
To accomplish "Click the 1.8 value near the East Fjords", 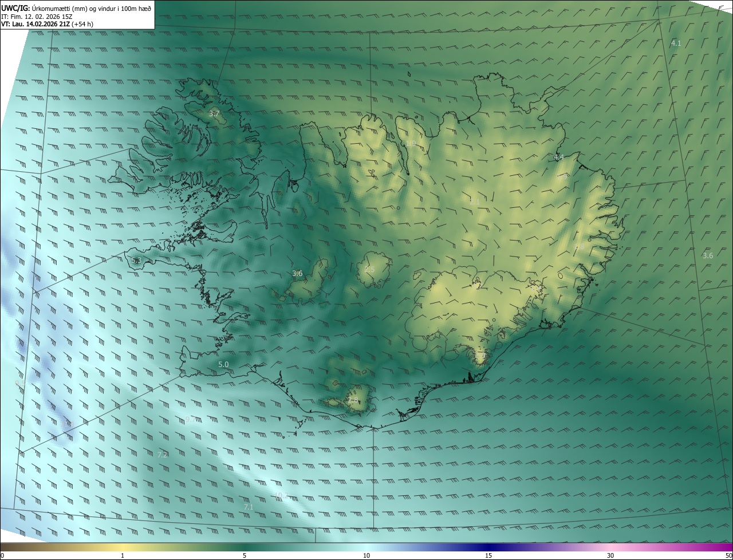I will (x=580, y=247).
